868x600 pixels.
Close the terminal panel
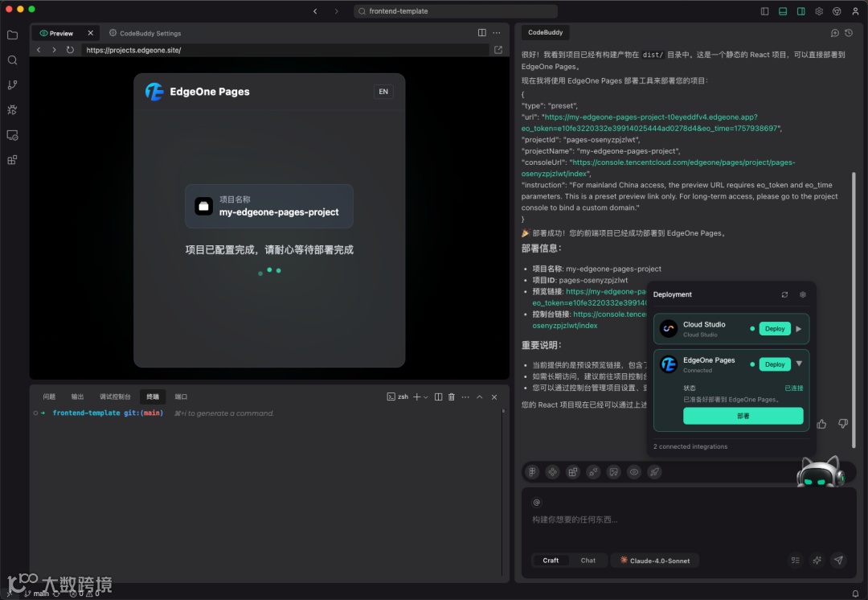click(494, 397)
